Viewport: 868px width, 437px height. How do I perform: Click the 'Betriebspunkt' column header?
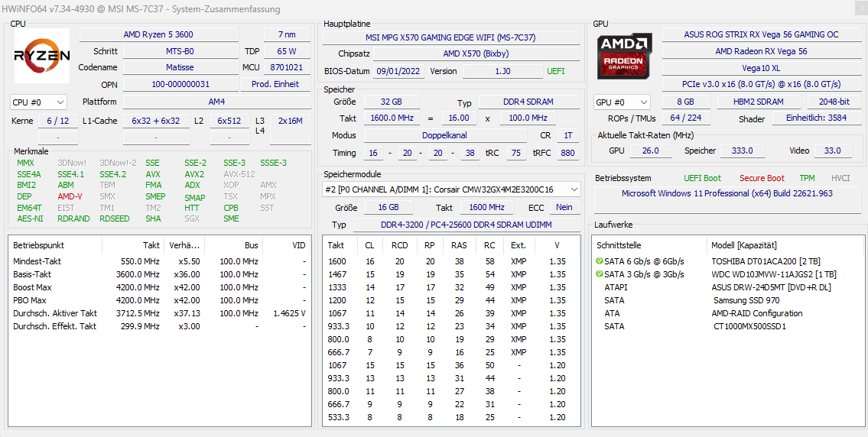[56, 245]
